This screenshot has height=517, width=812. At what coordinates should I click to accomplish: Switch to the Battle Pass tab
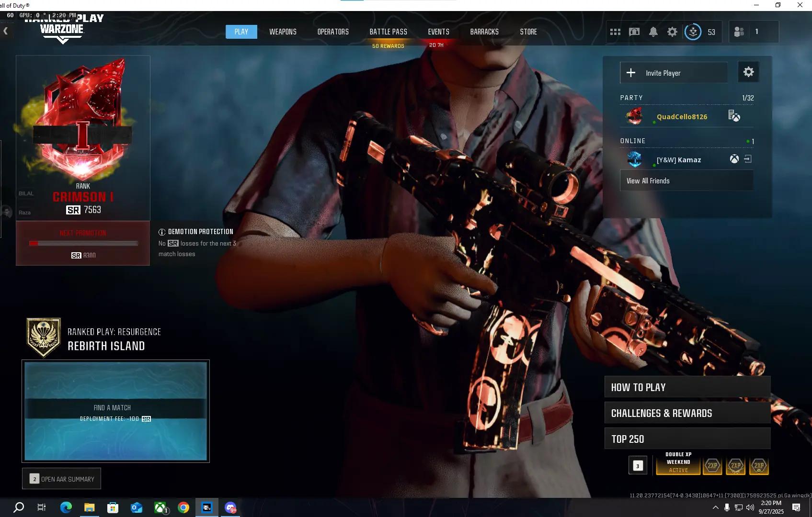(x=388, y=32)
